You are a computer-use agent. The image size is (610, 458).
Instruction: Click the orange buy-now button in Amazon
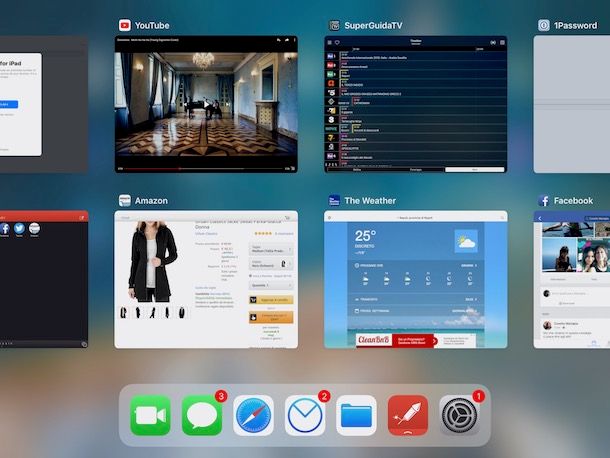click(x=271, y=317)
